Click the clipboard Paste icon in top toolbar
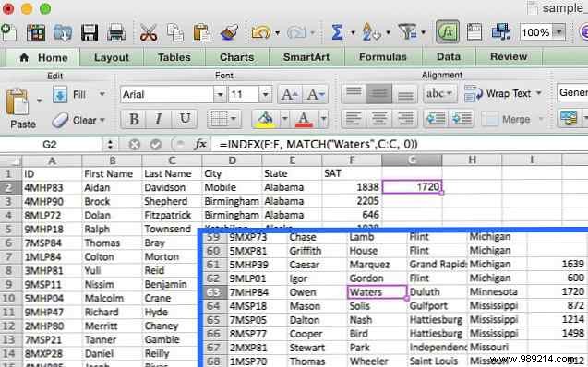This screenshot has height=367, width=588. click(202, 32)
